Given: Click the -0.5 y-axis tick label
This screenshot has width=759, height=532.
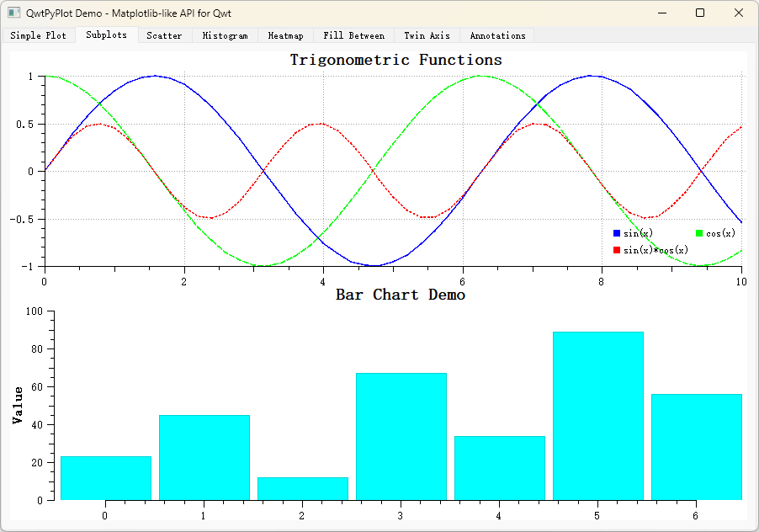Looking at the screenshot, I should 22,220.
